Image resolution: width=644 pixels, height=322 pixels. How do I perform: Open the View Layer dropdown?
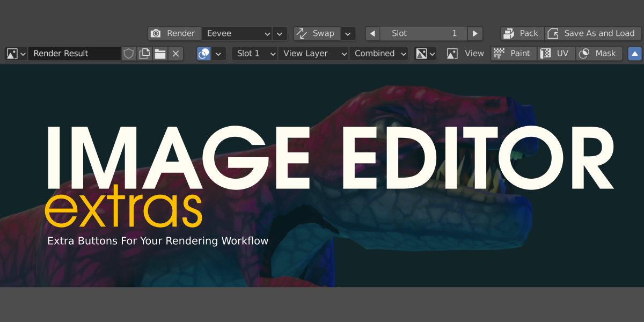pyautogui.click(x=313, y=53)
